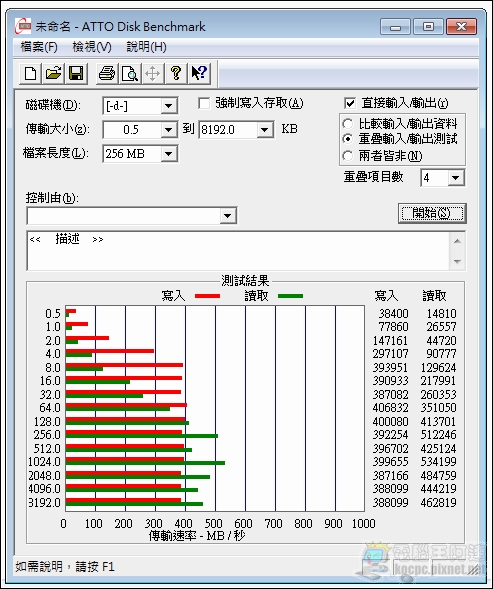Open Print Preview toolbar icon
493x589 pixels.
pos(130,73)
